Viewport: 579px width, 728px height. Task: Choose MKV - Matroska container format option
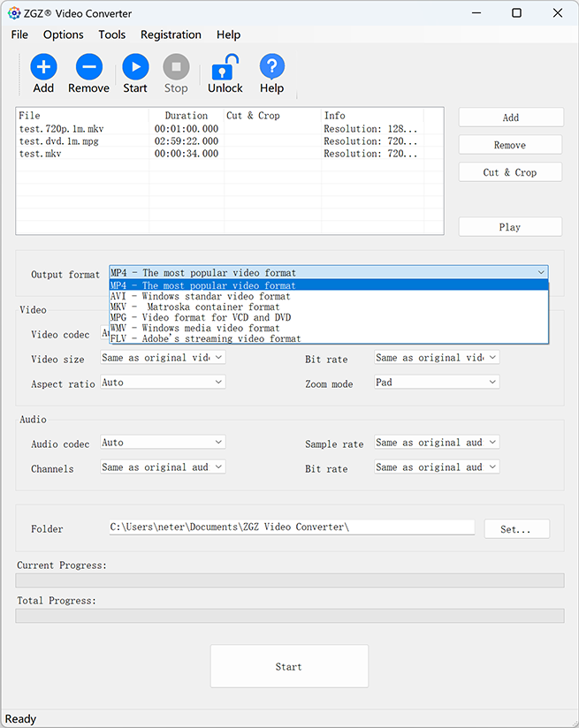[x=329, y=307]
